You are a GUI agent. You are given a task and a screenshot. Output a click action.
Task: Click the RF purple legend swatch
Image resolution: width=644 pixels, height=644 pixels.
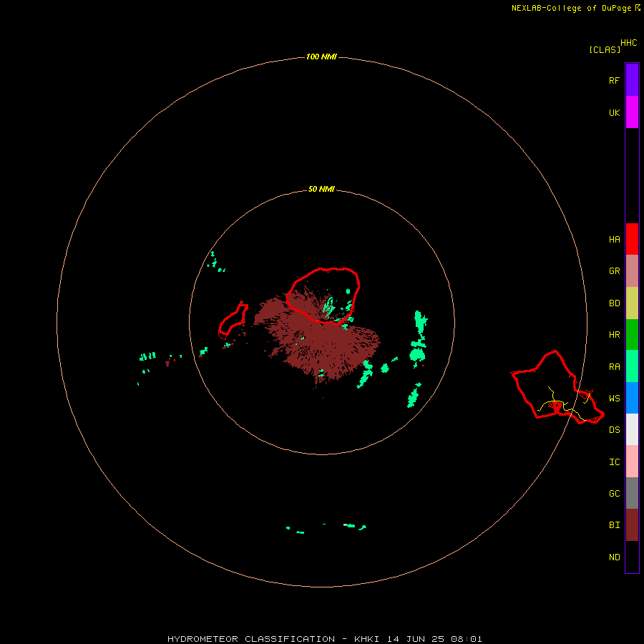coord(632,80)
